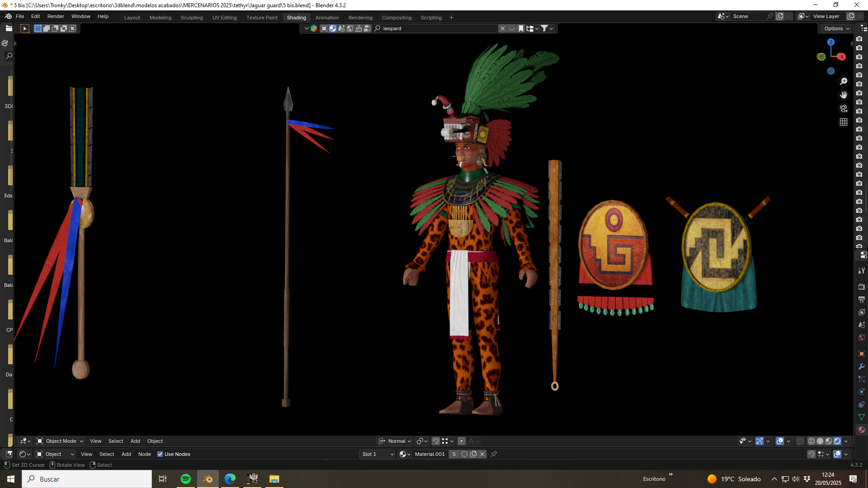Uncheck the Use Nodes checkbox
The image size is (868, 488).
pos(160,454)
